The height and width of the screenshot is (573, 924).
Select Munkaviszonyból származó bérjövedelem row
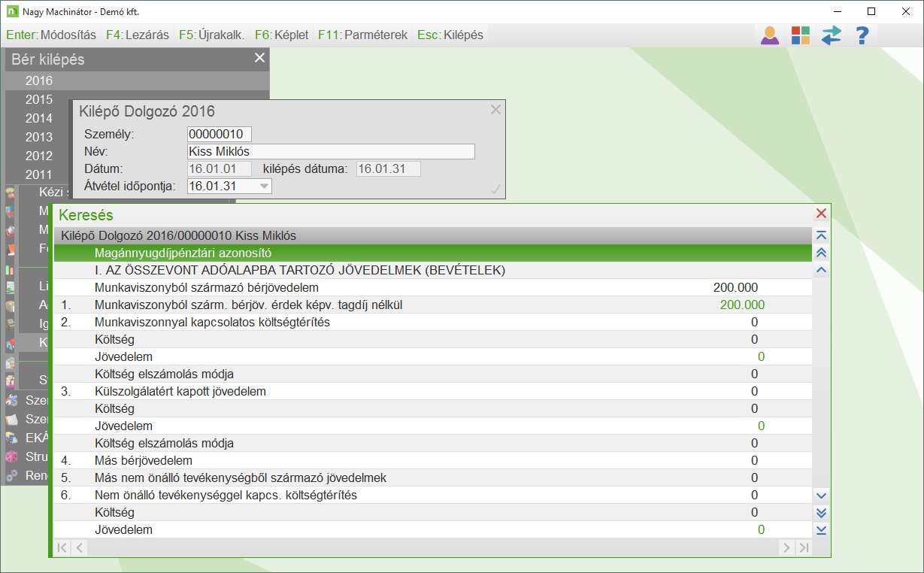click(433, 287)
